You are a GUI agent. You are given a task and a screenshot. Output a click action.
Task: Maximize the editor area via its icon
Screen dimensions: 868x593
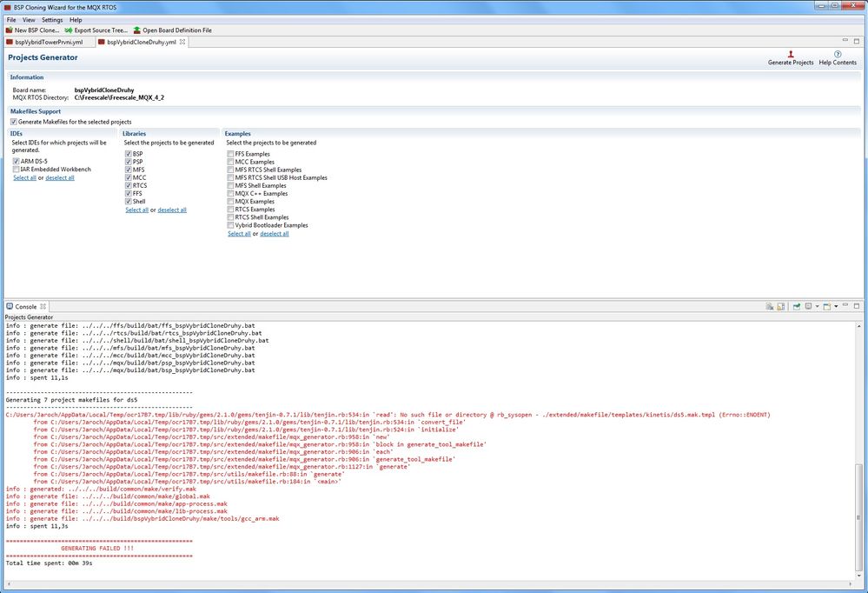pos(857,41)
